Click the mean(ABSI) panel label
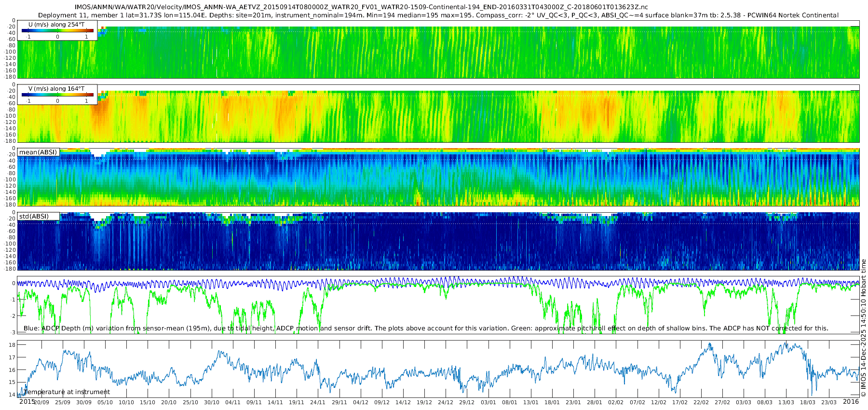 (39, 152)
